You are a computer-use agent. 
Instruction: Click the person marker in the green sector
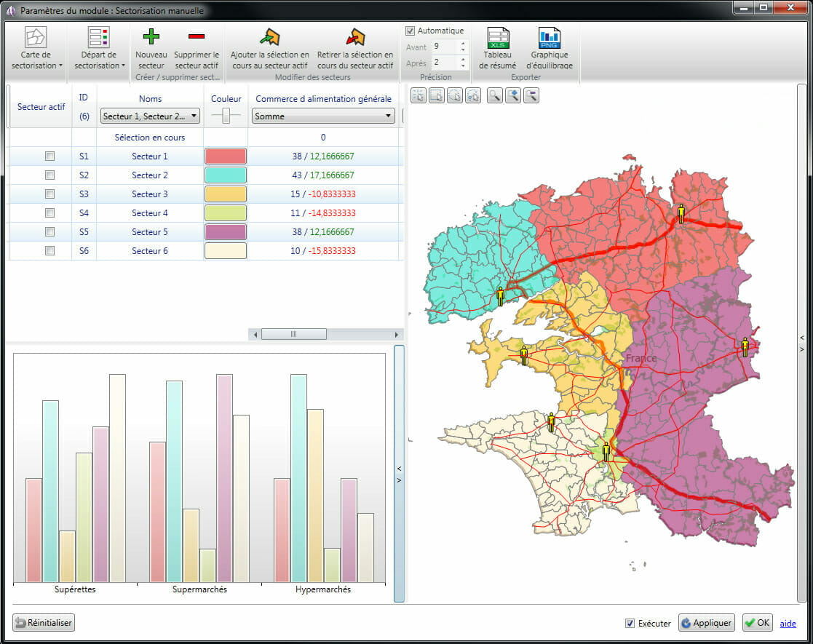(606, 452)
